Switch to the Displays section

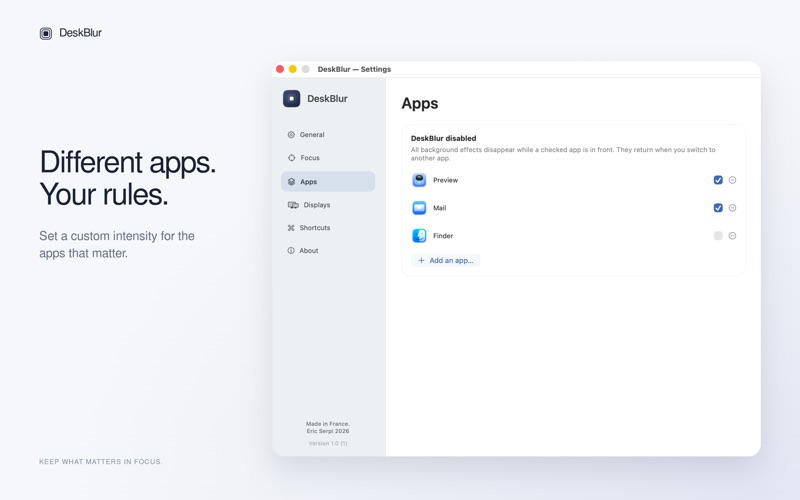(328, 205)
